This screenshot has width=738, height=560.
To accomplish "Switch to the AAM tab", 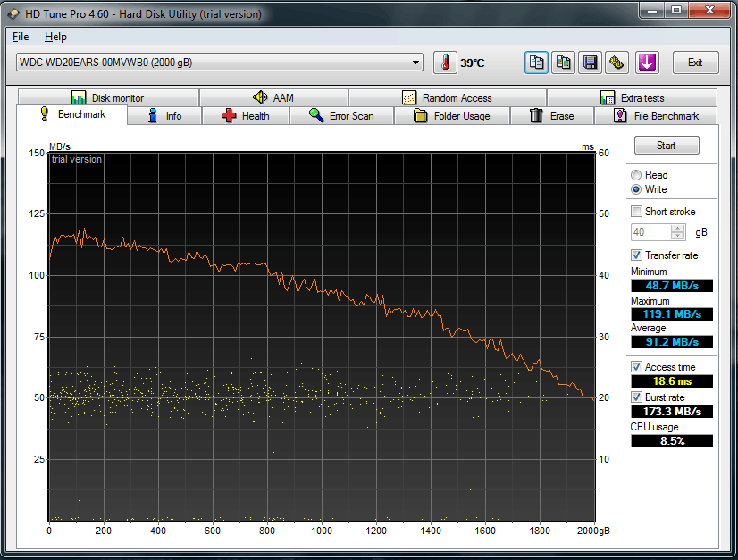I will click(x=273, y=98).
